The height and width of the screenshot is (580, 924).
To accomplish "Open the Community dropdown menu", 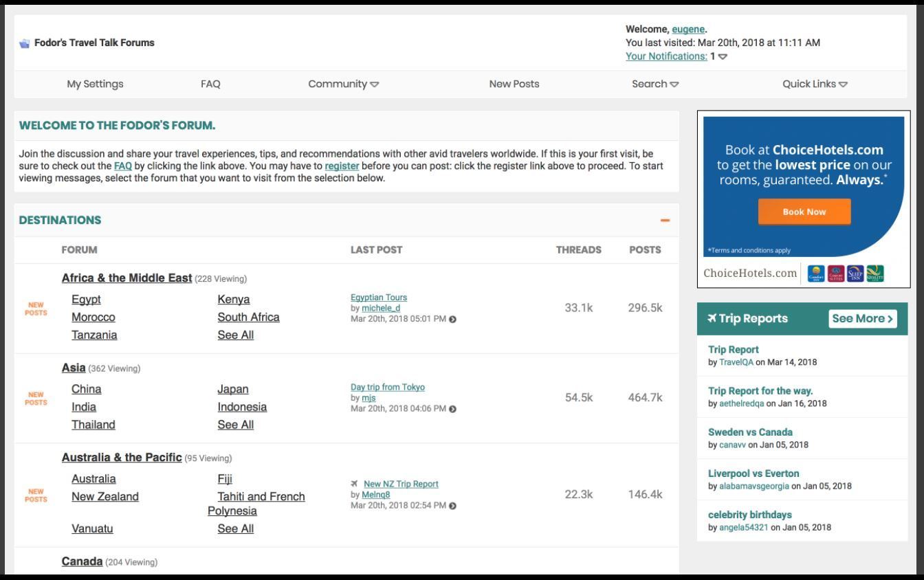I will 343,84.
